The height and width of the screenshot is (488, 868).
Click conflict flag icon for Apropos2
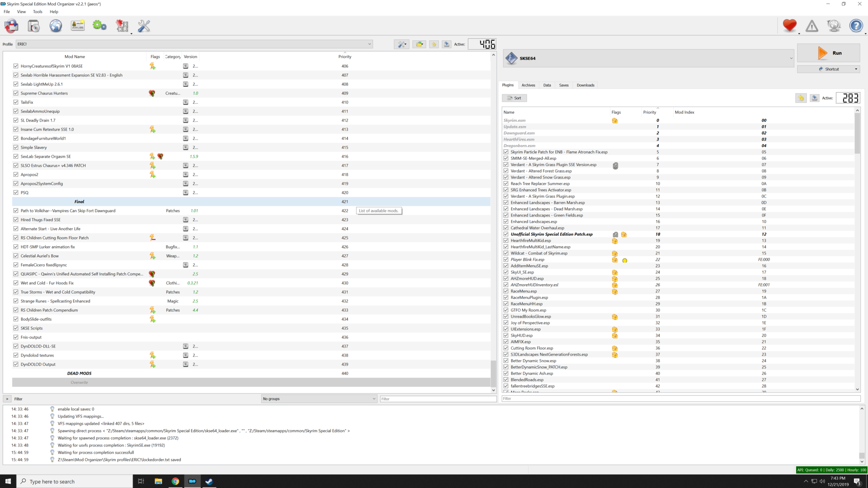[x=152, y=174]
